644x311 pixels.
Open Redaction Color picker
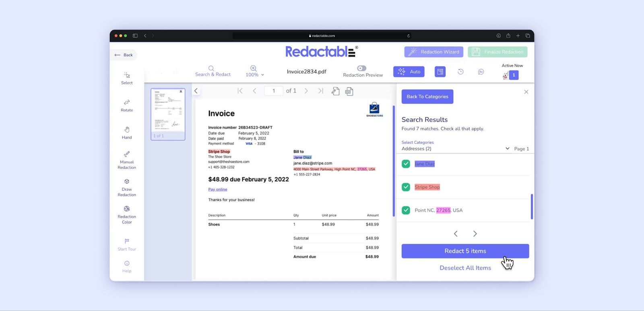tap(127, 215)
